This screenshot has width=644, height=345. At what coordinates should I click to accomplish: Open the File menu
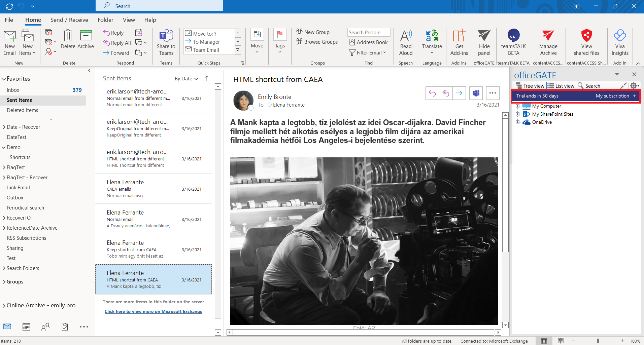(9, 20)
